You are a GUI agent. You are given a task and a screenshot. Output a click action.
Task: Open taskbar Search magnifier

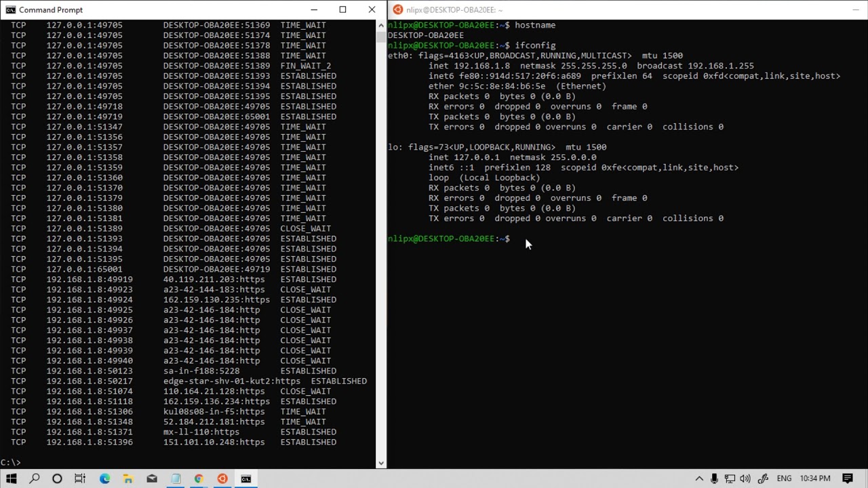(35, 479)
